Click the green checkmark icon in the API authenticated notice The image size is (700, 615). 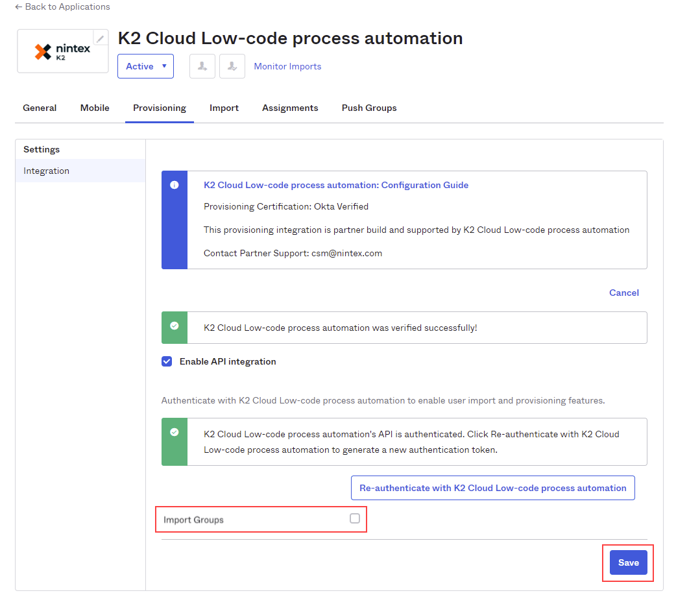tap(174, 432)
